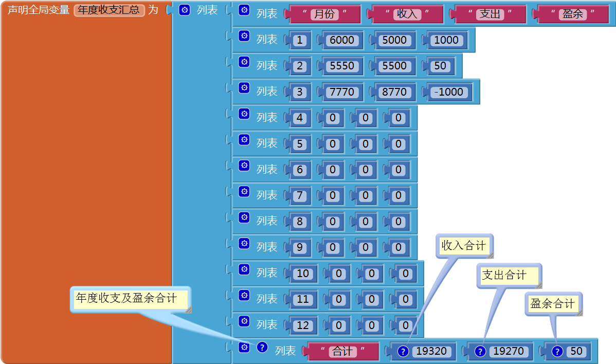Select the 5550 number block
This screenshot has width=616, height=364.
click(342, 66)
